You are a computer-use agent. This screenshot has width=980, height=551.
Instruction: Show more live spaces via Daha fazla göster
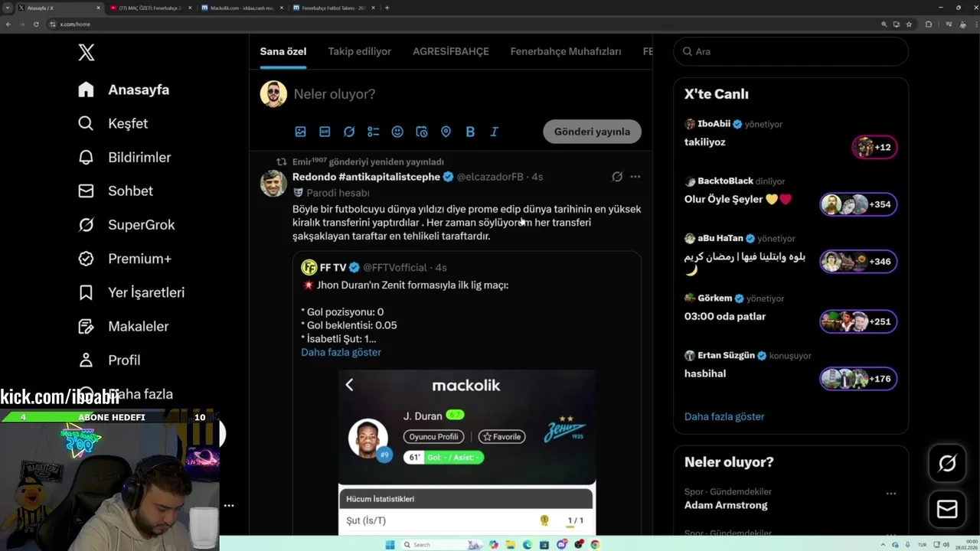[x=724, y=416]
